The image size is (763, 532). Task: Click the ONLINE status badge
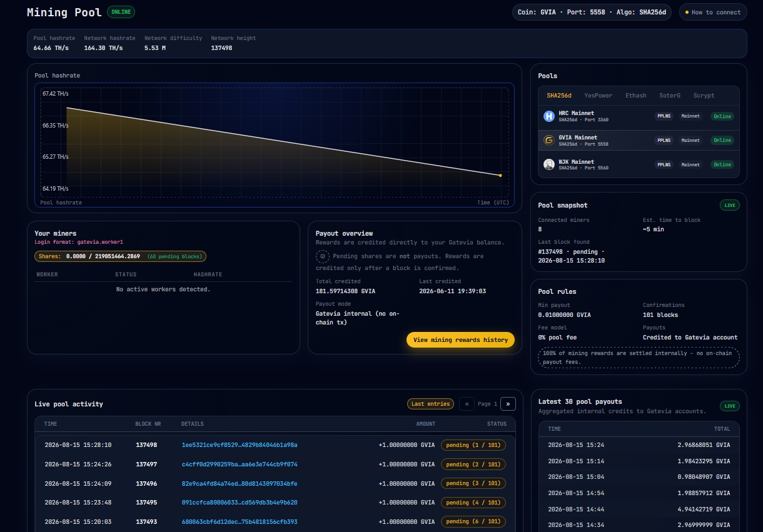121,12
